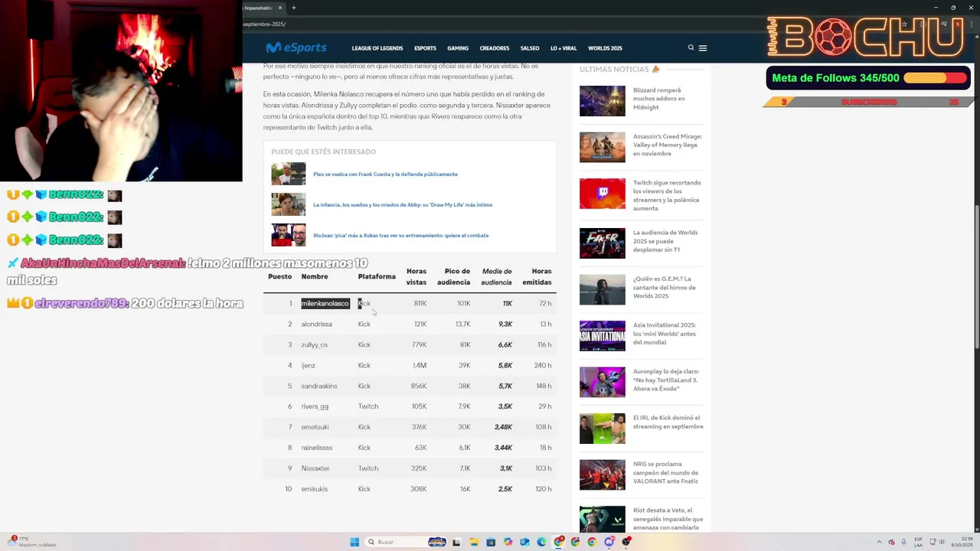The height and width of the screenshot is (551, 980).
Task: Select milenkanolasco in ranking table
Action: [325, 304]
